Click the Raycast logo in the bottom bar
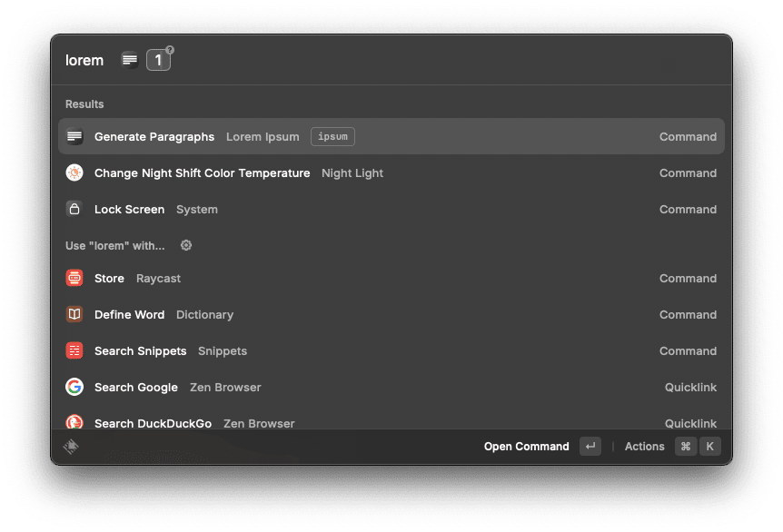Image resolution: width=783 pixels, height=532 pixels. [71, 446]
